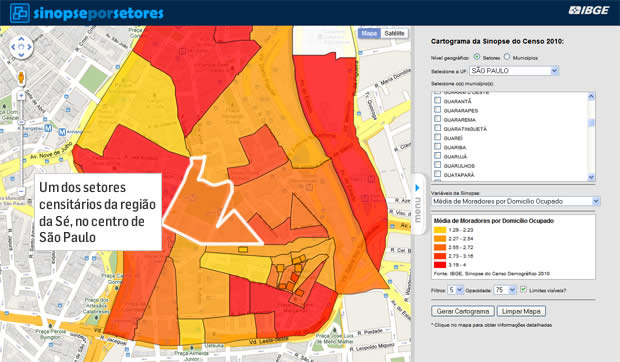Select the Municípios radio button
620x362 pixels.
[x=507, y=57]
